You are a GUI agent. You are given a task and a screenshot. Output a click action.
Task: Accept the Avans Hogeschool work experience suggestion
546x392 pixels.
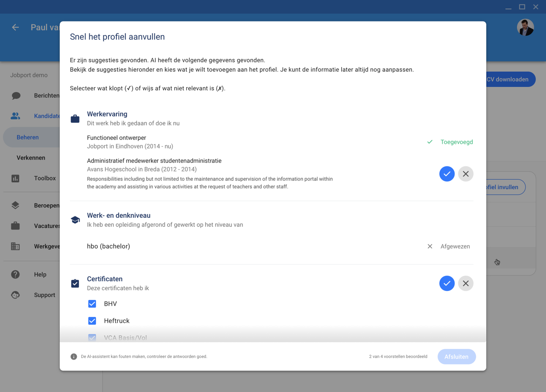click(447, 174)
